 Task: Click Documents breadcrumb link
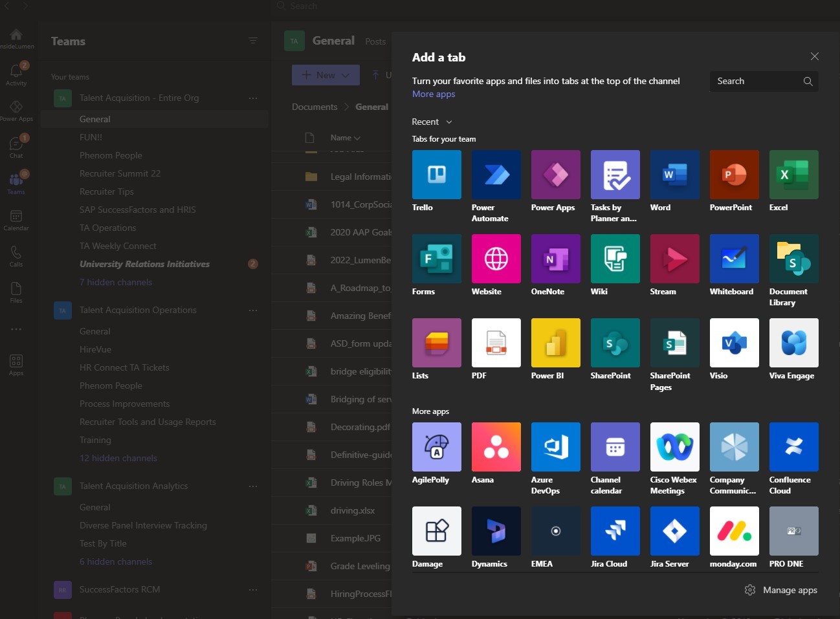pos(315,107)
